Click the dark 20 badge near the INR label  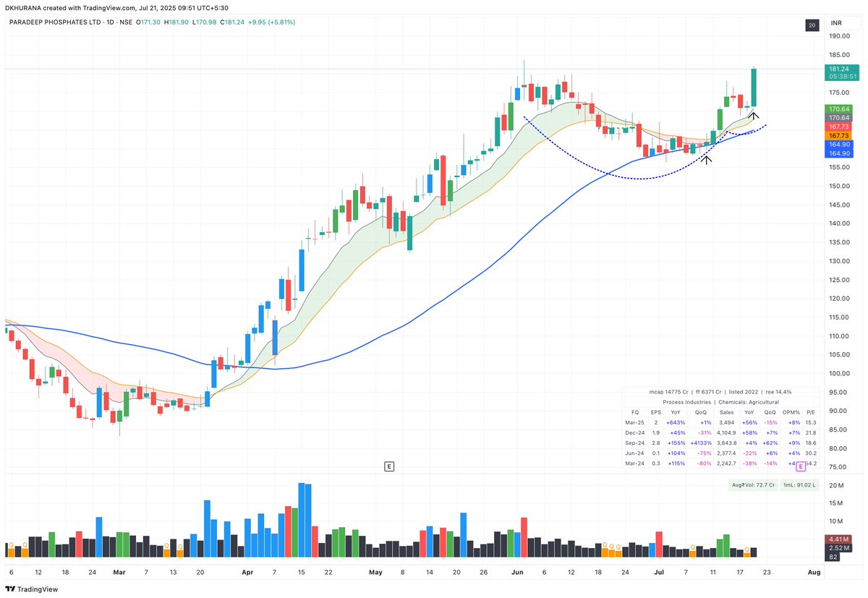(x=812, y=25)
